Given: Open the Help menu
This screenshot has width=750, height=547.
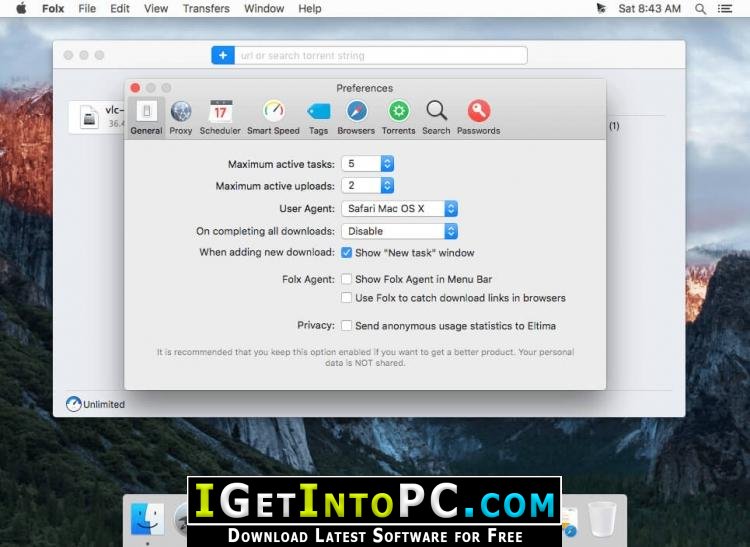Looking at the screenshot, I should point(310,9).
